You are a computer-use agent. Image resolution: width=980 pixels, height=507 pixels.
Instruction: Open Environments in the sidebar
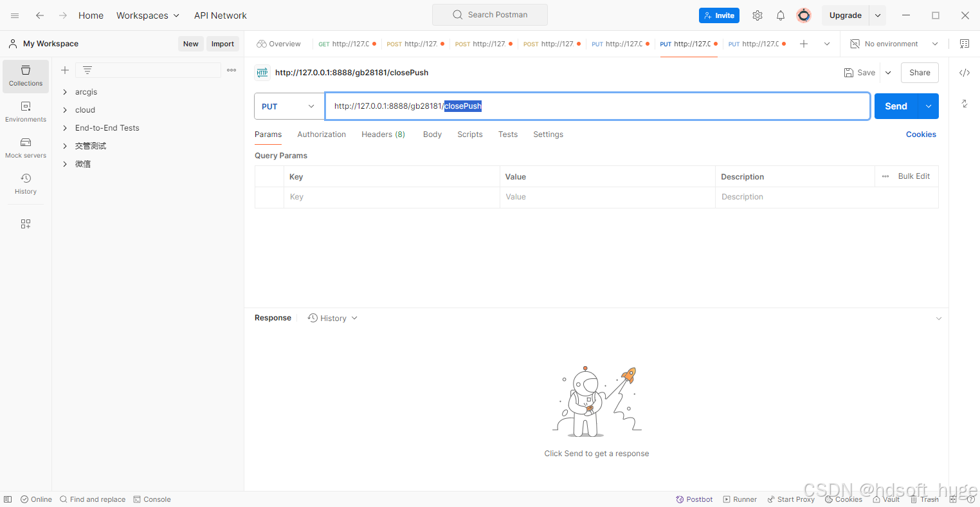click(26, 112)
